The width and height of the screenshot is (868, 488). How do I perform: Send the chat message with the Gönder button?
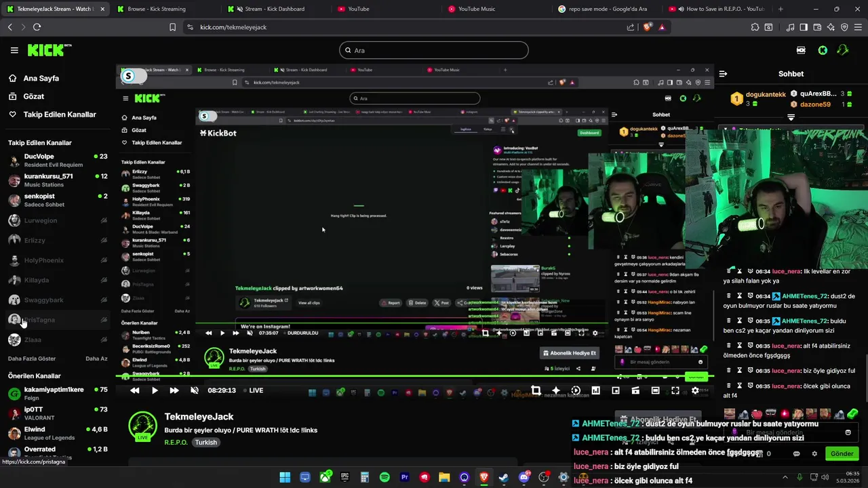pos(842,453)
